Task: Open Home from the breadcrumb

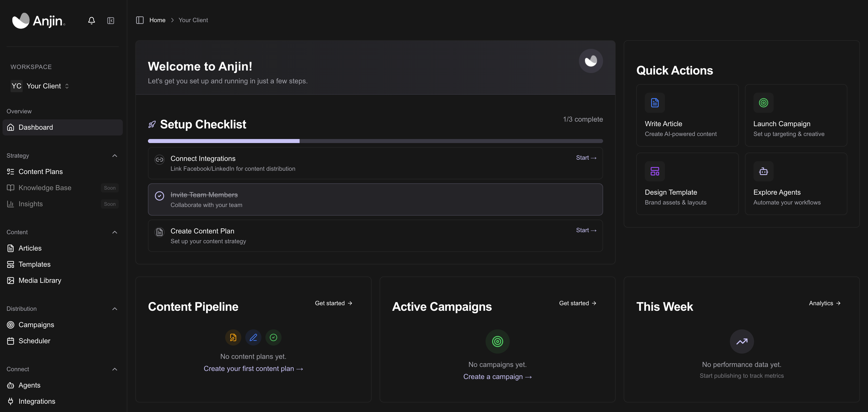Action: (x=157, y=20)
